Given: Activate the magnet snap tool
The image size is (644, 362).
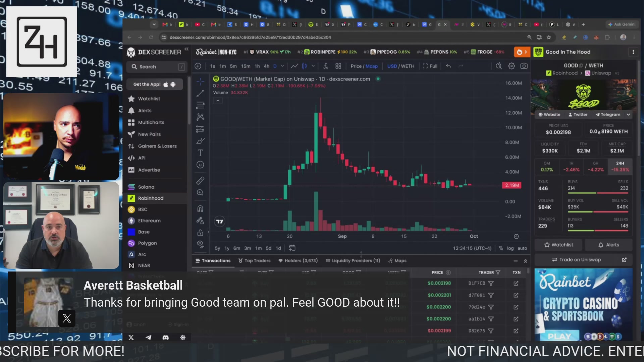Looking at the screenshot, I should [200, 208].
